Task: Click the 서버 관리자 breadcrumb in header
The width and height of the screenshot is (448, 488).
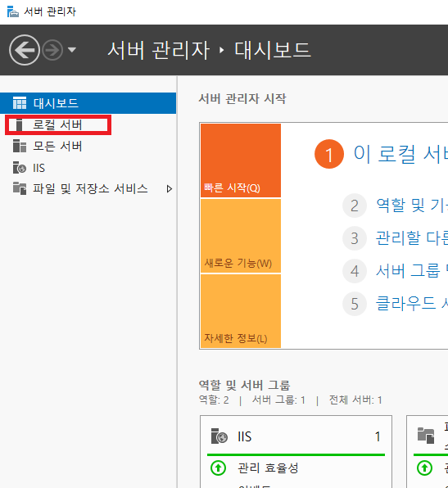Action: click(x=158, y=50)
